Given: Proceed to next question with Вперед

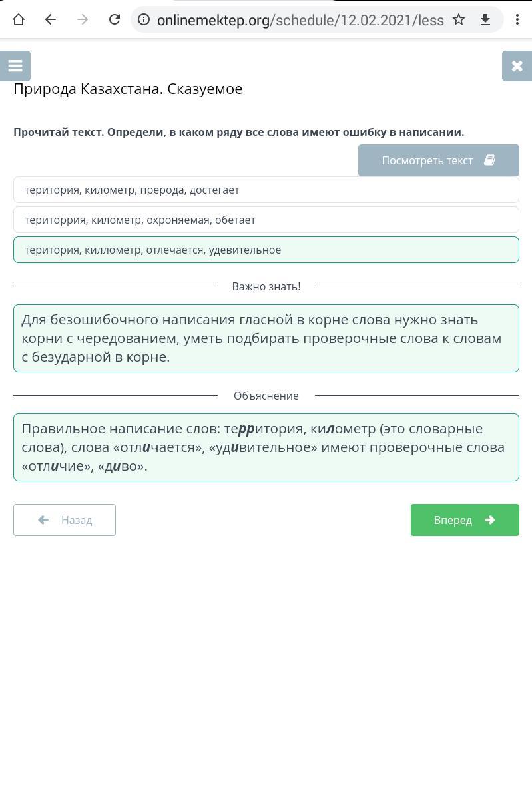Looking at the screenshot, I should [x=465, y=520].
